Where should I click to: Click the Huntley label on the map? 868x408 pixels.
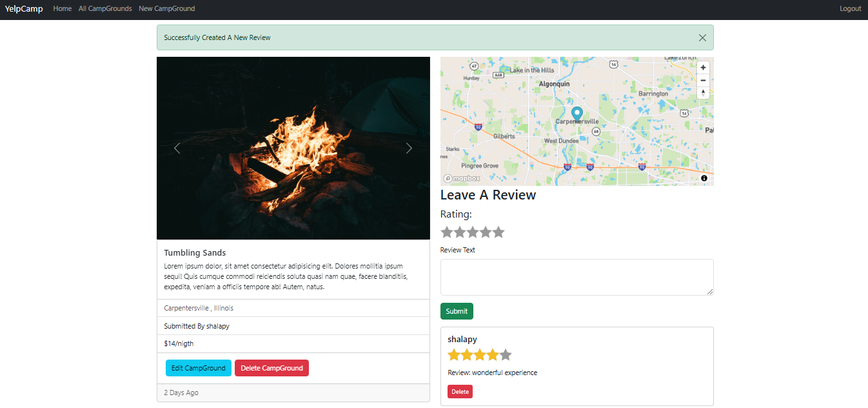pyautogui.click(x=471, y=78)
